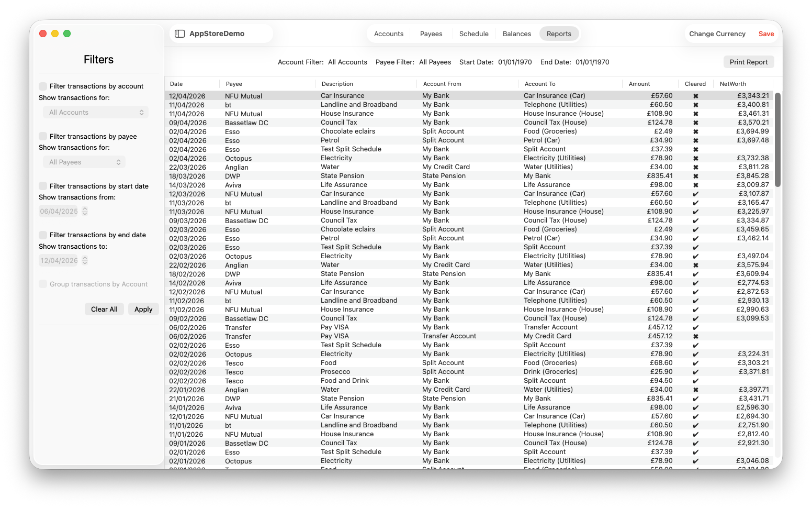Click the start date stepper arrows

pos(85,212)
